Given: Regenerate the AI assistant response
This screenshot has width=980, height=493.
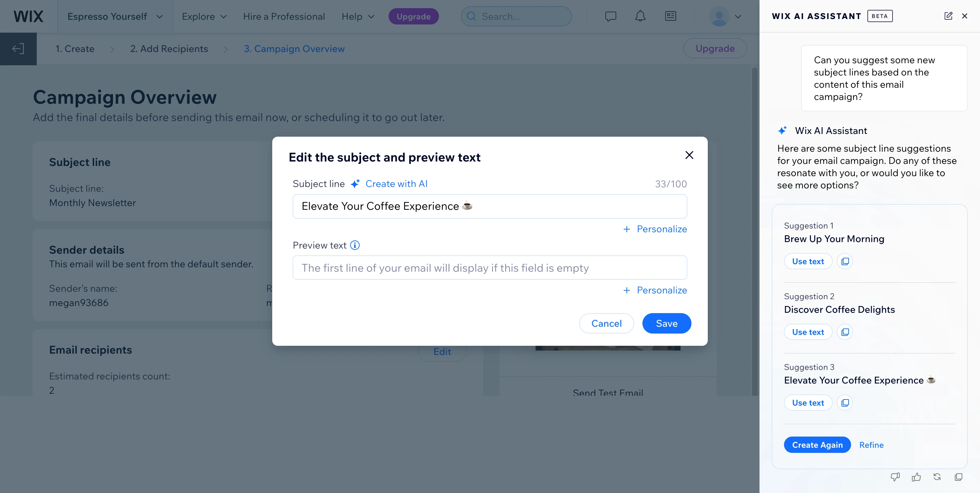Looking at the screenshot, I should pyautogui.click(x=937, y=477).
